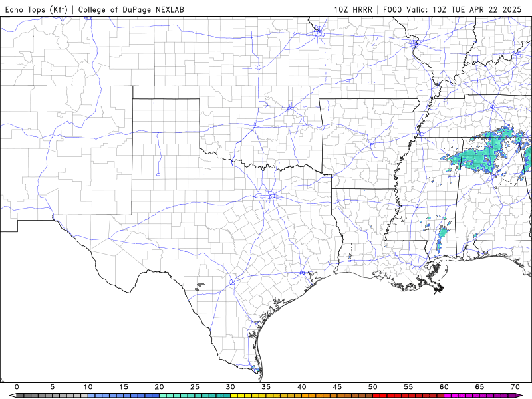Click the colorbar label "35"

[266, 387]
